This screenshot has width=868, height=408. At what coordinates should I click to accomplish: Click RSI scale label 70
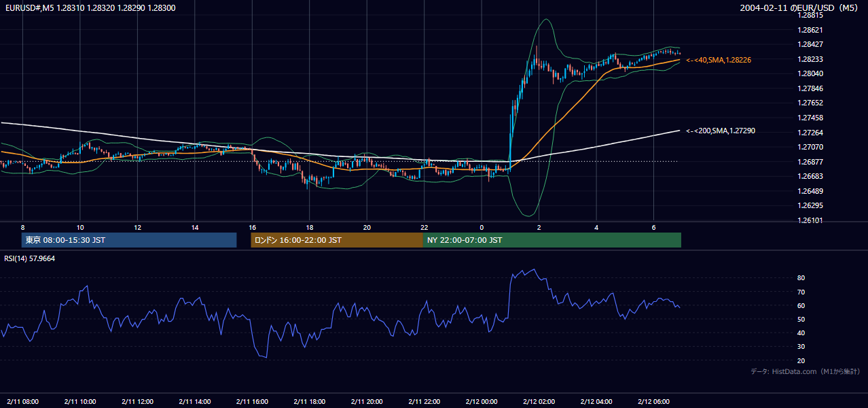pos(801,292)
